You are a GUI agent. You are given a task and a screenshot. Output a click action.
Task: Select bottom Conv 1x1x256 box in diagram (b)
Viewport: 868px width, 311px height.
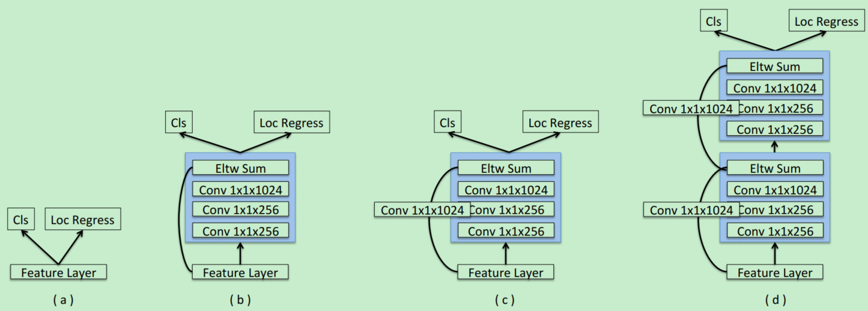tap(240, 231)
